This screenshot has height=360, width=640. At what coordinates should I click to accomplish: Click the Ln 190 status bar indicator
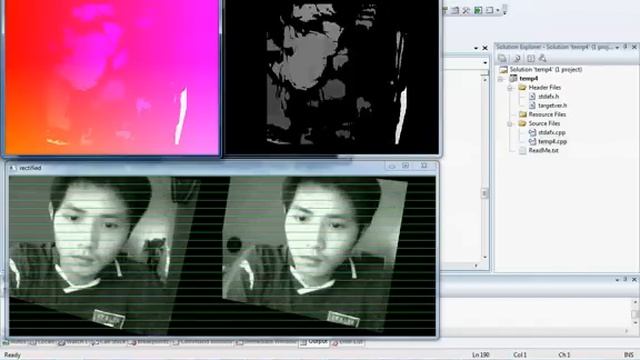pos(480,355)
